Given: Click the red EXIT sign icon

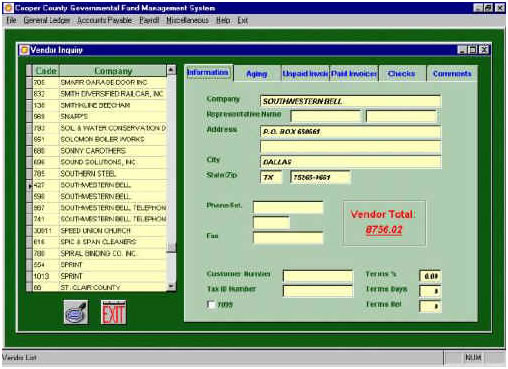Looking at the screenshot, I should point(114,312).
